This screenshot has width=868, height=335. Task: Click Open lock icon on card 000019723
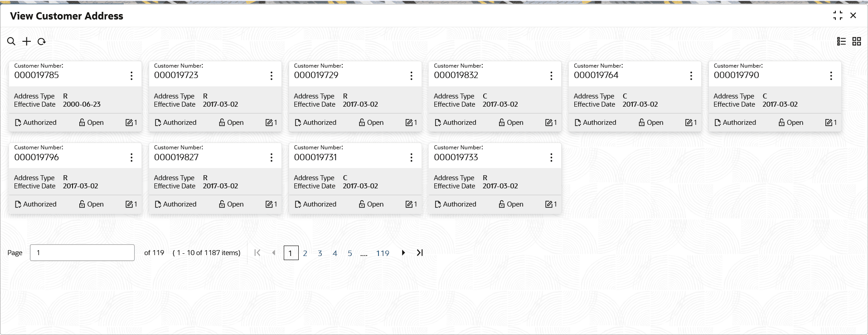[x=222, y=123]
